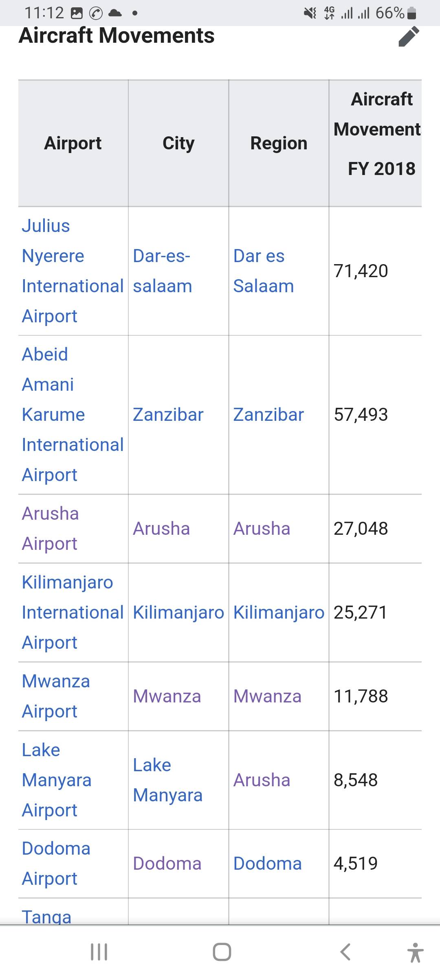Screen dimensions: 440x980
Task: Tap the Android back navigation arrow
Action: point(345,952)
